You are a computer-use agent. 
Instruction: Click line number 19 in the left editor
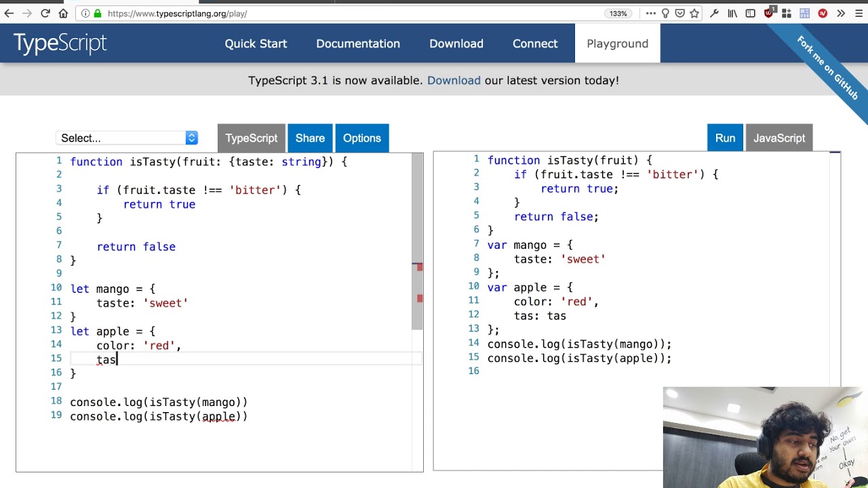pyautogui.click(x=56, y=415)
